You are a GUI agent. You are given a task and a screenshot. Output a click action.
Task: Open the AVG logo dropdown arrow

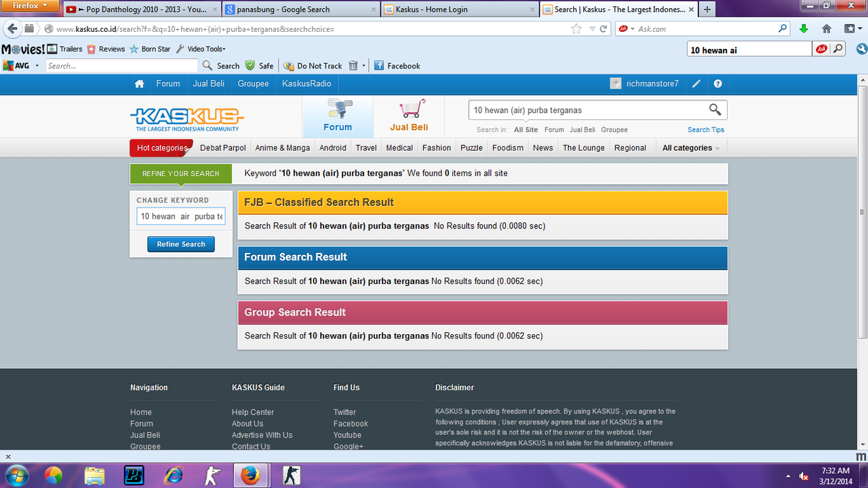point(37,66)
